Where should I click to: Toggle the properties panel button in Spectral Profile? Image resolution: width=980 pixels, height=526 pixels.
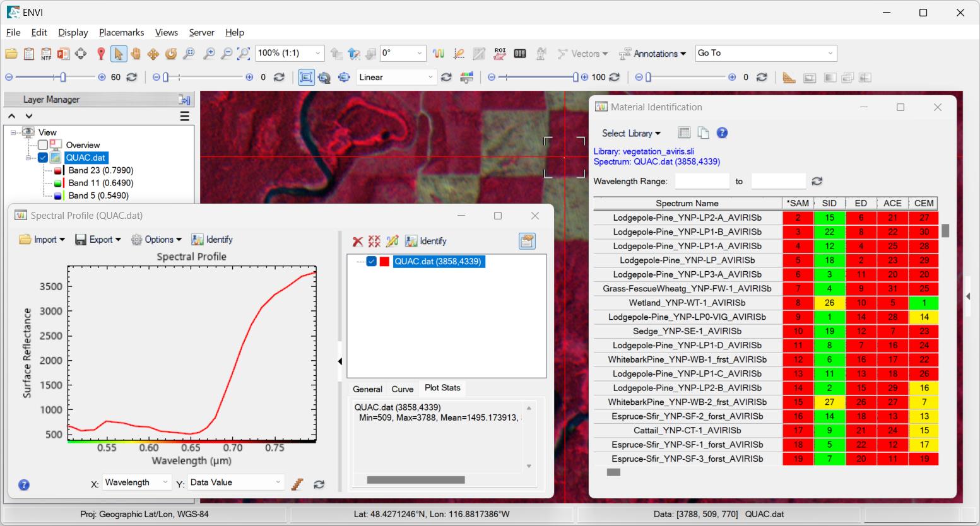(527, 241)
